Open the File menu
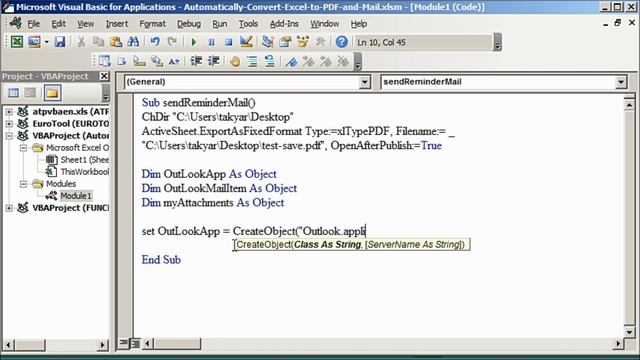Image resolution: width=640 pixels, height=360 pixels. click(33, 24)
